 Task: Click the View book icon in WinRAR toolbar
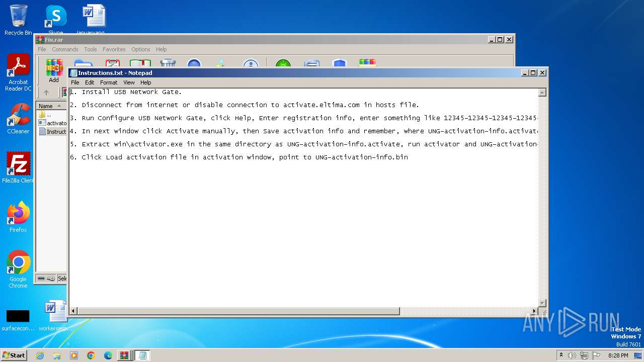click(140, 63)
